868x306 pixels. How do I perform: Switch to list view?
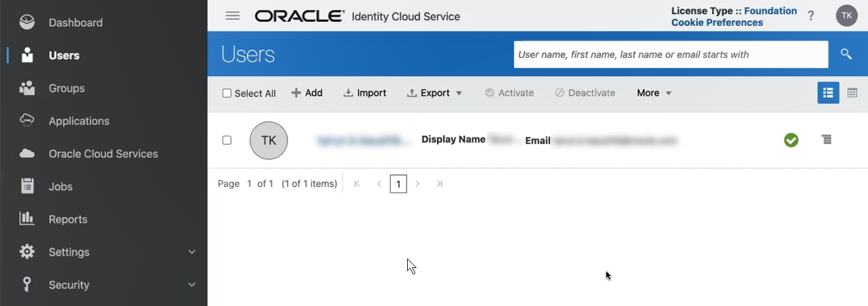coord(828,93)
